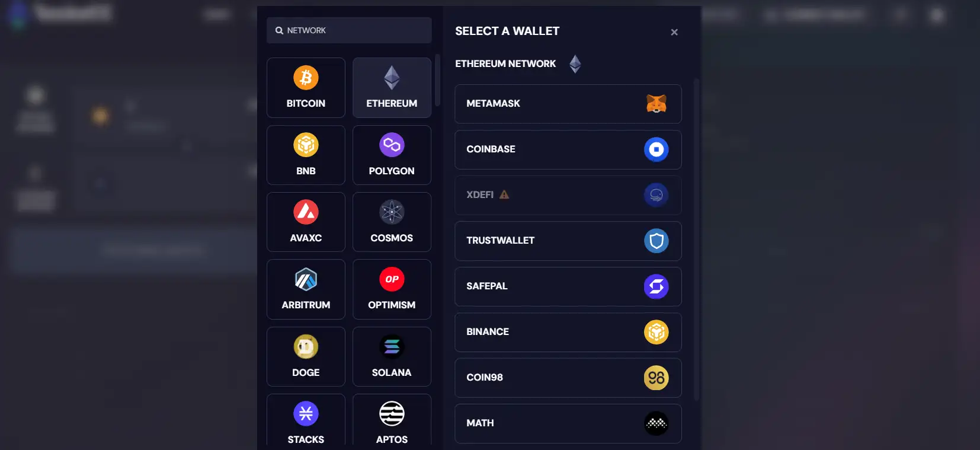The width and height of the screenshot is (980, 450).
Task: Select the Bitcoin network icon
Action: pos(306,78)
